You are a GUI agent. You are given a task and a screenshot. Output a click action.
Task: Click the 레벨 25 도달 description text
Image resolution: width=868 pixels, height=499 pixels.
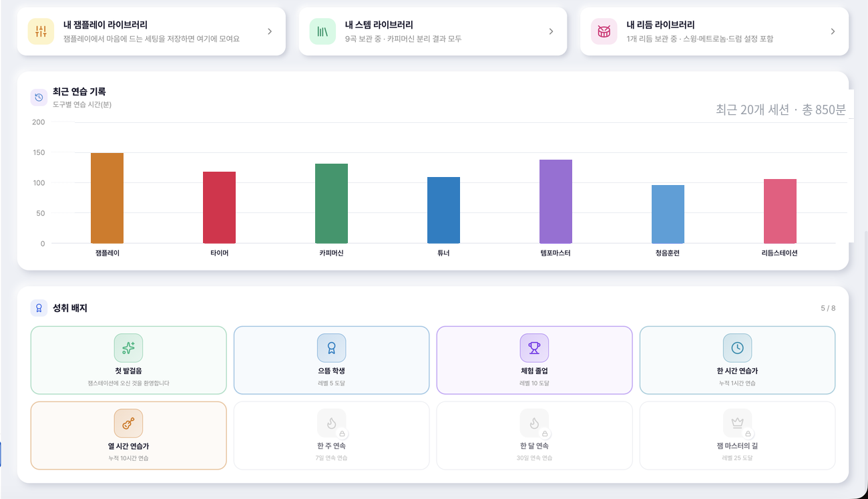click(737, 458)
